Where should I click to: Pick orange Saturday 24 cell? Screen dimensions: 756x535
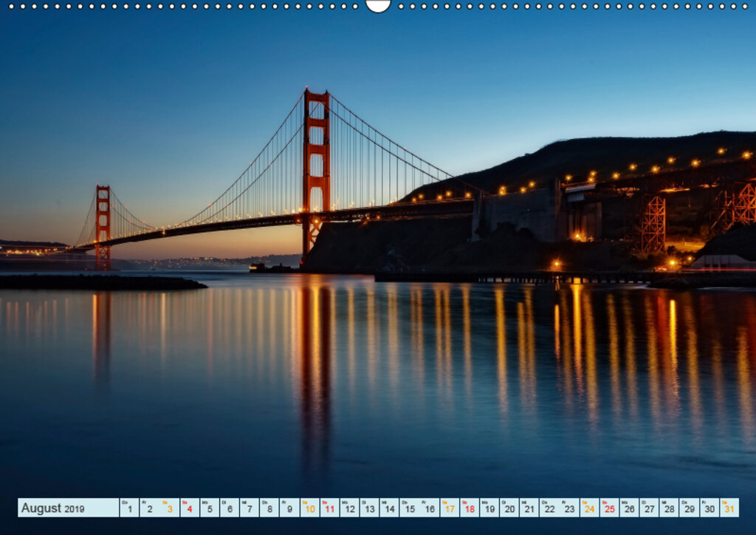click(590, 508)
